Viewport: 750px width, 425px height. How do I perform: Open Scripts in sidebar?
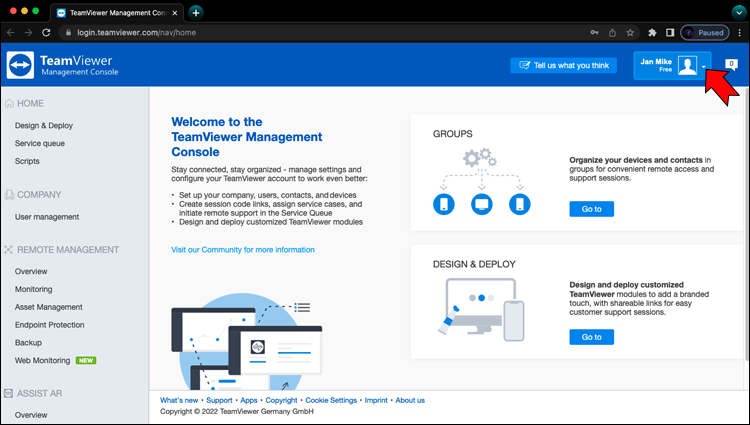tap(27, 161)
